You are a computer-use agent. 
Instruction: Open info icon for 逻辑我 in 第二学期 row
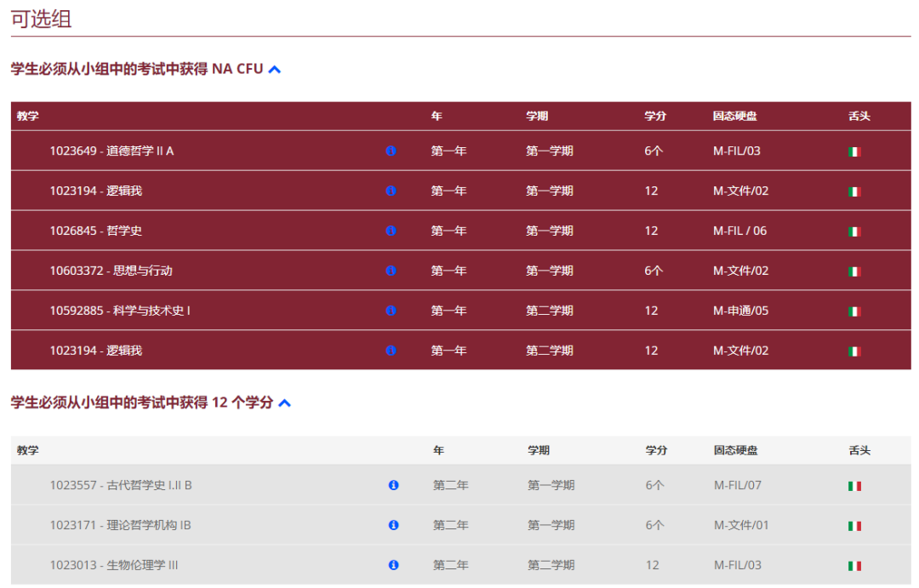coord(391,350)
